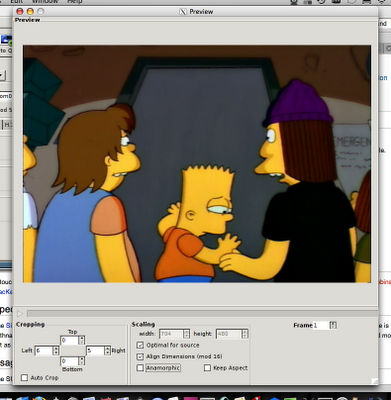The width and height of the screenshot is (391, 400).
Task: Click the scaling height stepper
Action: [x=245, y=334]
